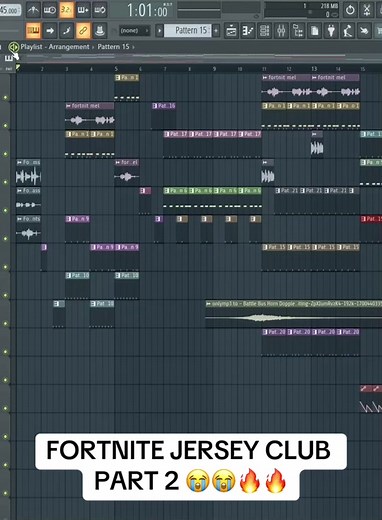382x520 pixels.
Task: Click Pattern 15 breadcrumb in playlist title
Action: (113, 47)
